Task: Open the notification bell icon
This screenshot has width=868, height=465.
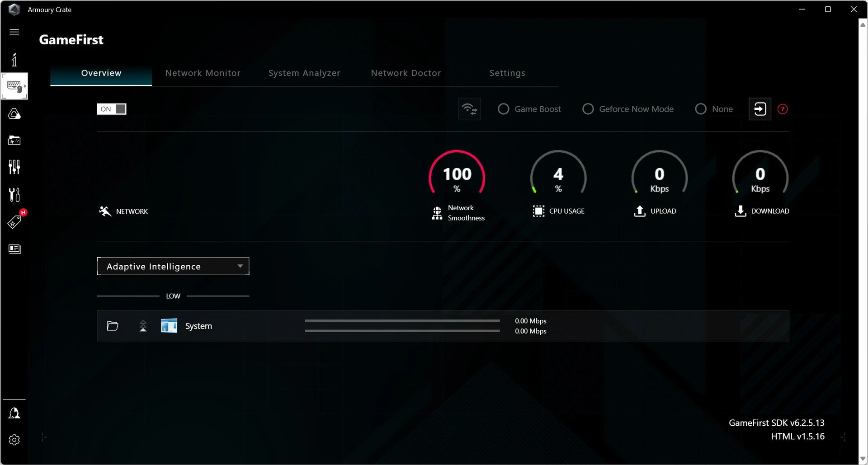Action: [x=14, y=413]
